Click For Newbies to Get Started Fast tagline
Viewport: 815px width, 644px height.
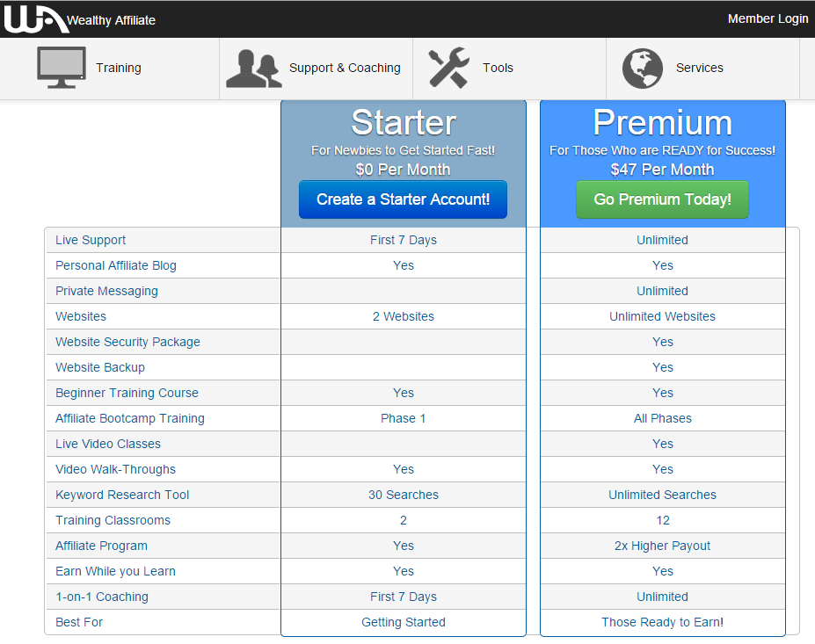point(403,150)
